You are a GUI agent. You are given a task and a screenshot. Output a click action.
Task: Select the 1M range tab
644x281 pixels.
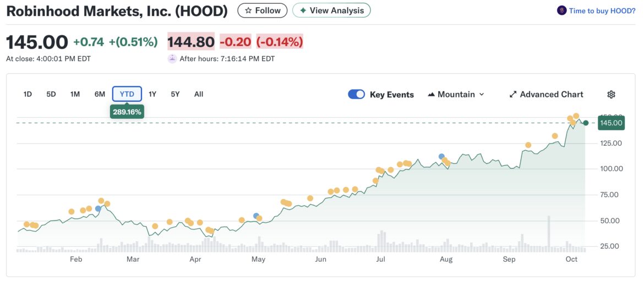75,94
